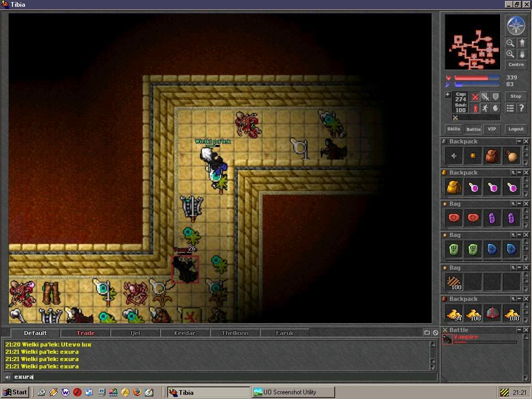The image size is (532, 399).
Task: Open the brown backpack item in first Backpack
Action: 492,156
